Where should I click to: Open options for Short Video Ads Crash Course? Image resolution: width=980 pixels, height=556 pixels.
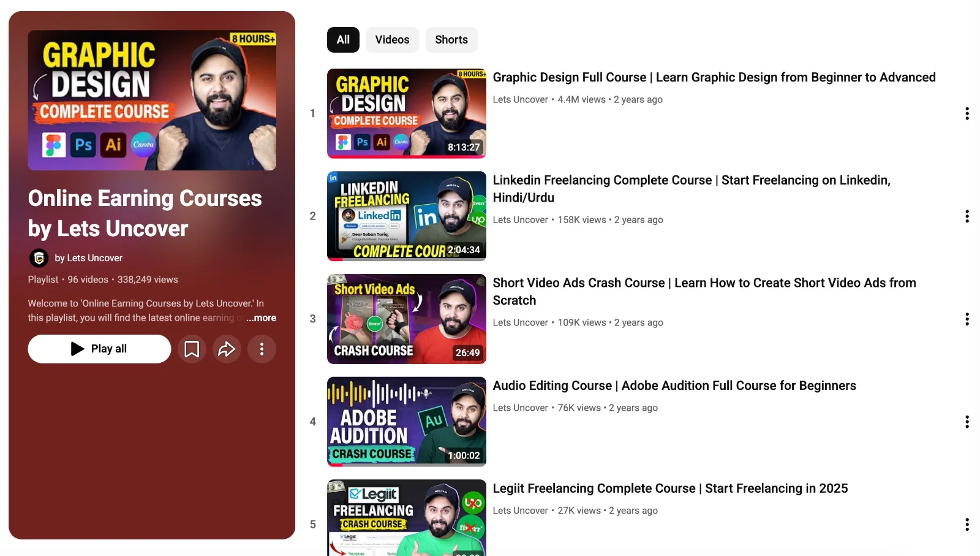click(967, 319)
